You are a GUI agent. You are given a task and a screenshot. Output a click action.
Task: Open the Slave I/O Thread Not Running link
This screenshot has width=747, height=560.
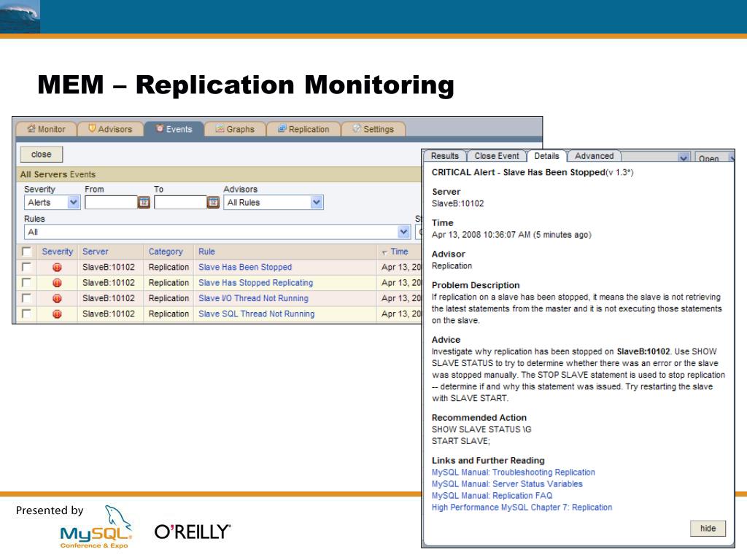253,298
